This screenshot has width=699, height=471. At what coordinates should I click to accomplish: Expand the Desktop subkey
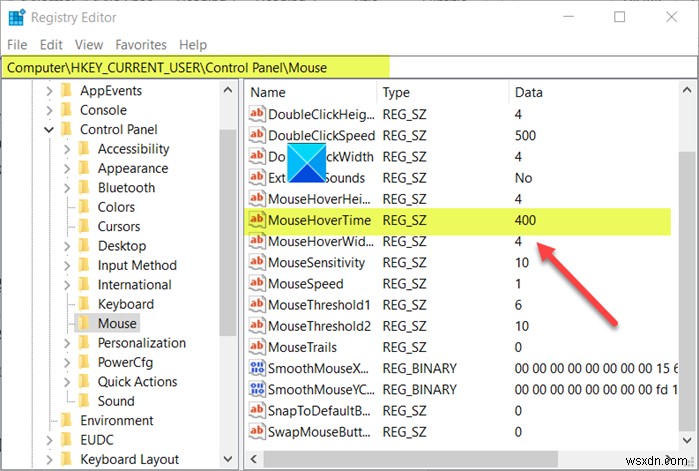coord(67,246)
